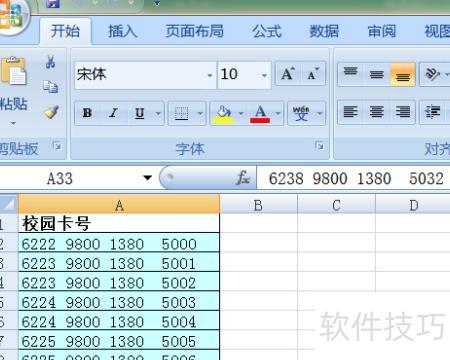Apply yellow fill color to cells

223,113
